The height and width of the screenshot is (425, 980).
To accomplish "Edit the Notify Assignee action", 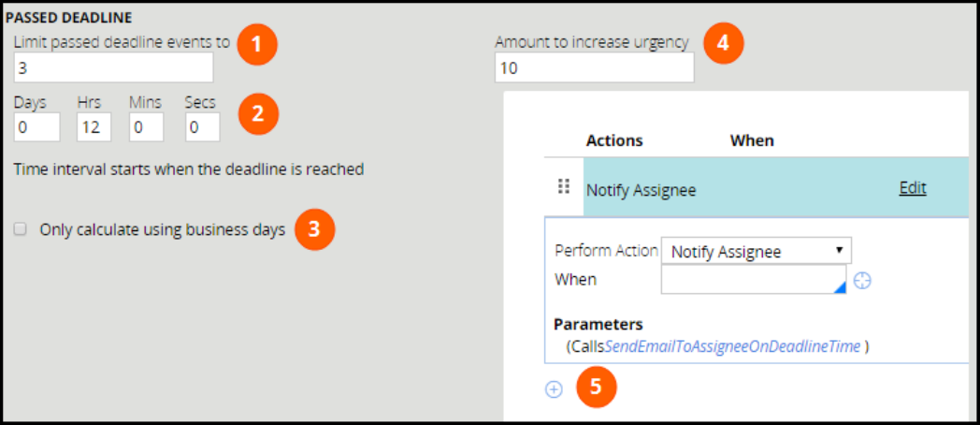I will (912, 188).
